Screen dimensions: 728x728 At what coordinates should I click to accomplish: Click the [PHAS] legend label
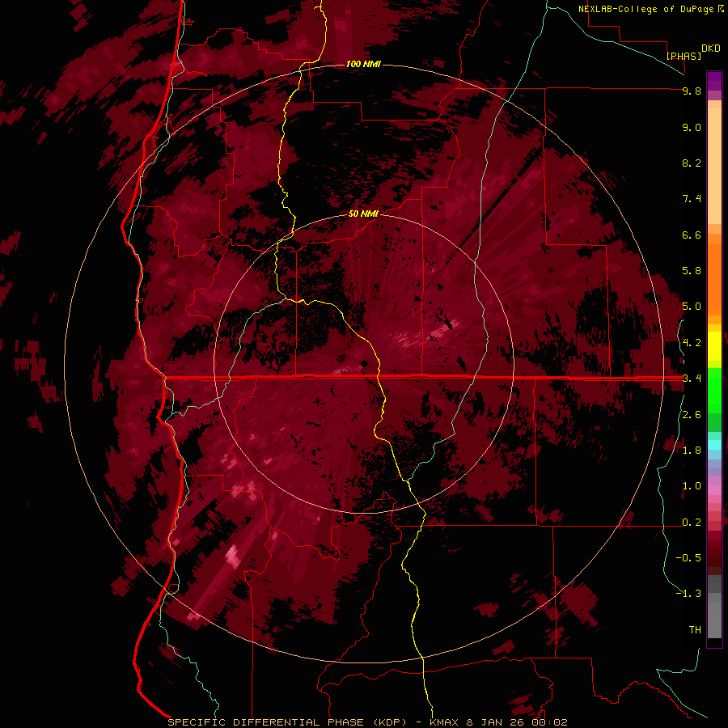(684, 56)
